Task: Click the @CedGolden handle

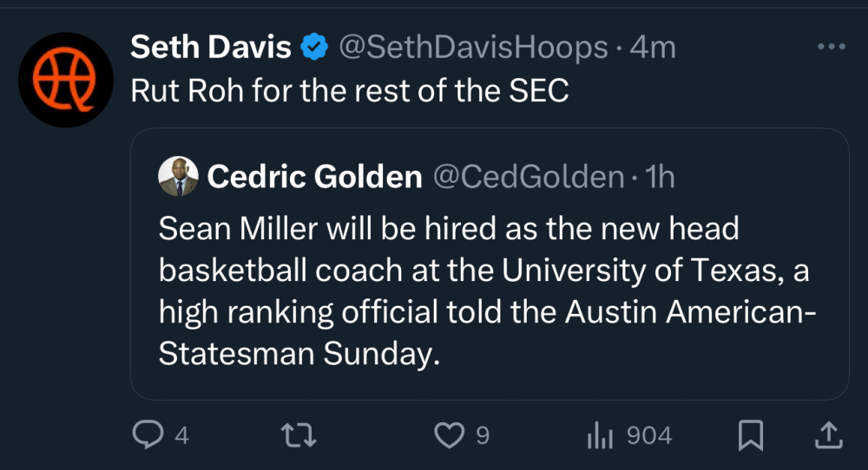Action: click(x=527, y=177)
